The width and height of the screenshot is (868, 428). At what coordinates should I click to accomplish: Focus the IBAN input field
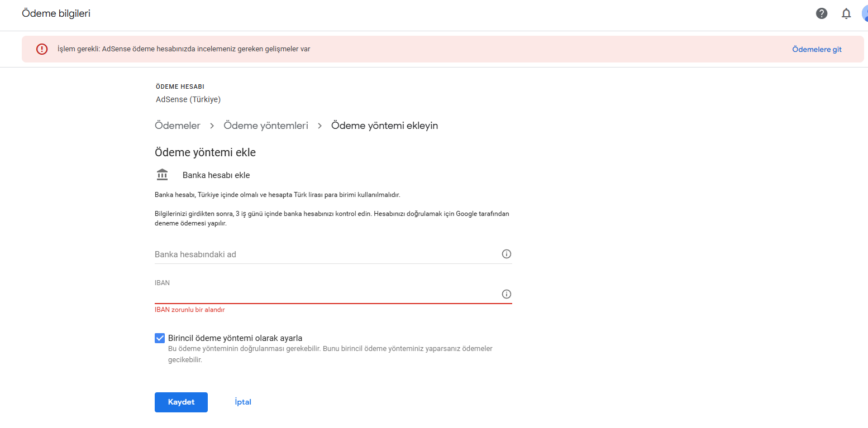[327, 294]
